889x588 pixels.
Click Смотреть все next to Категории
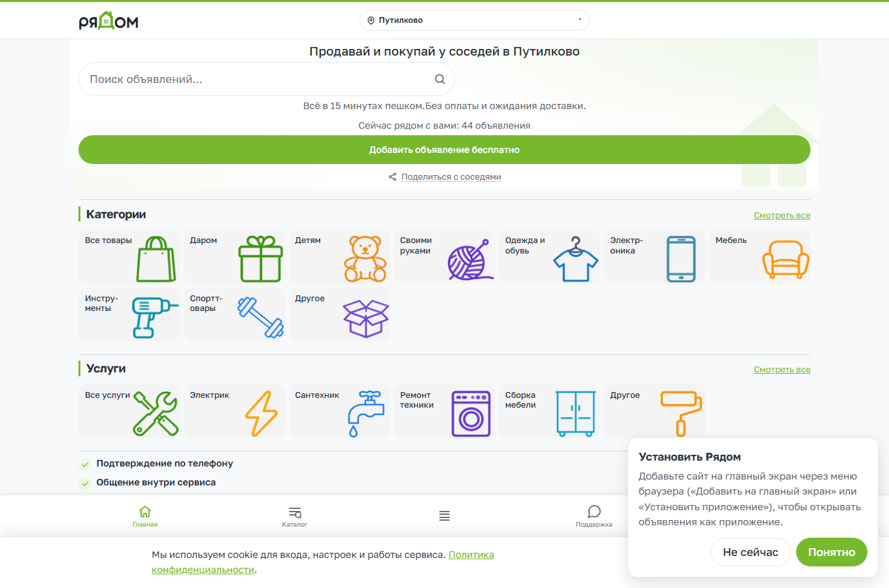pyautogui.click(x=782, y=216)
